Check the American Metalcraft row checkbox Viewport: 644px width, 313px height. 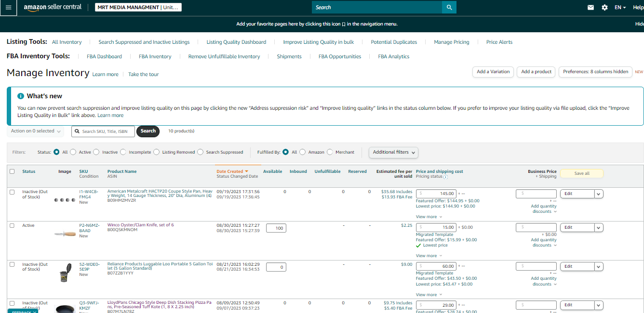12,192
